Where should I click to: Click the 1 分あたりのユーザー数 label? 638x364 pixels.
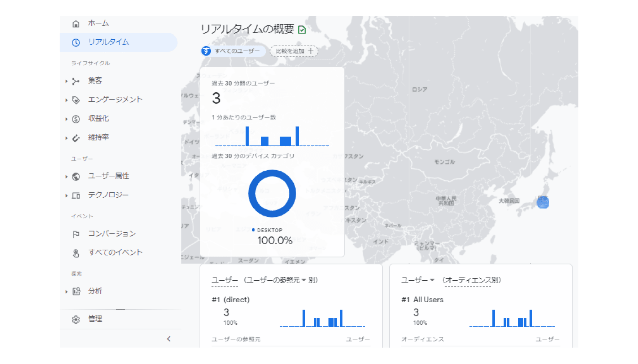(244, 117)
